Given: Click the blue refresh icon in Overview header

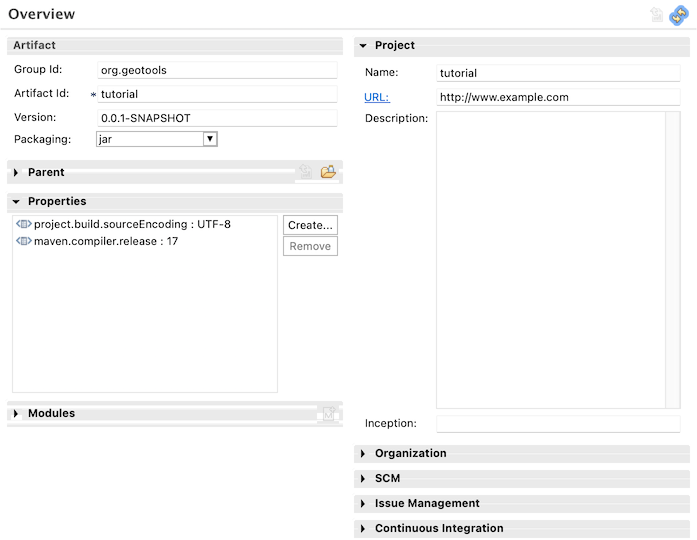Looking at the screenshot, I should pyautogui.click(x=679, y=14).
